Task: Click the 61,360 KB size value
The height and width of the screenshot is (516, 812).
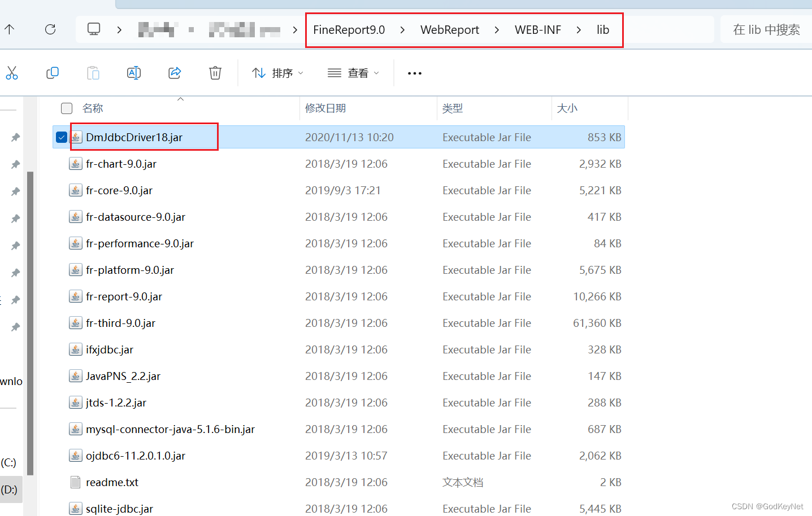Action: click(597, 323)
